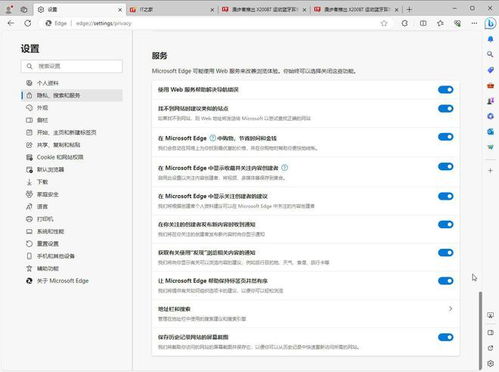This screenshot has width=499, height=372.
Task: Click the reload icon near sidebar bottom
Action: coord(490,348)
